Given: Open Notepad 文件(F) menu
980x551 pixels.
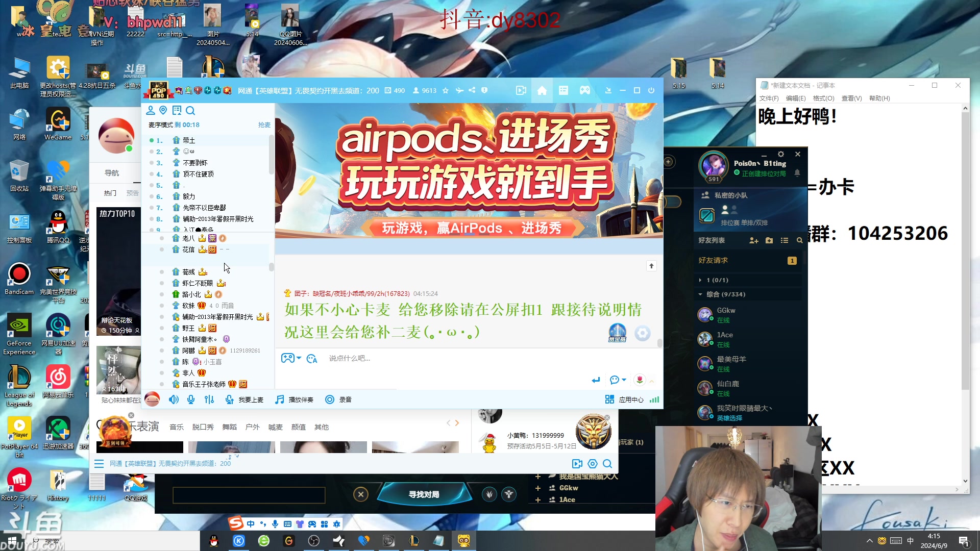Looking at the screenshot, I should [x=769, y=98].
